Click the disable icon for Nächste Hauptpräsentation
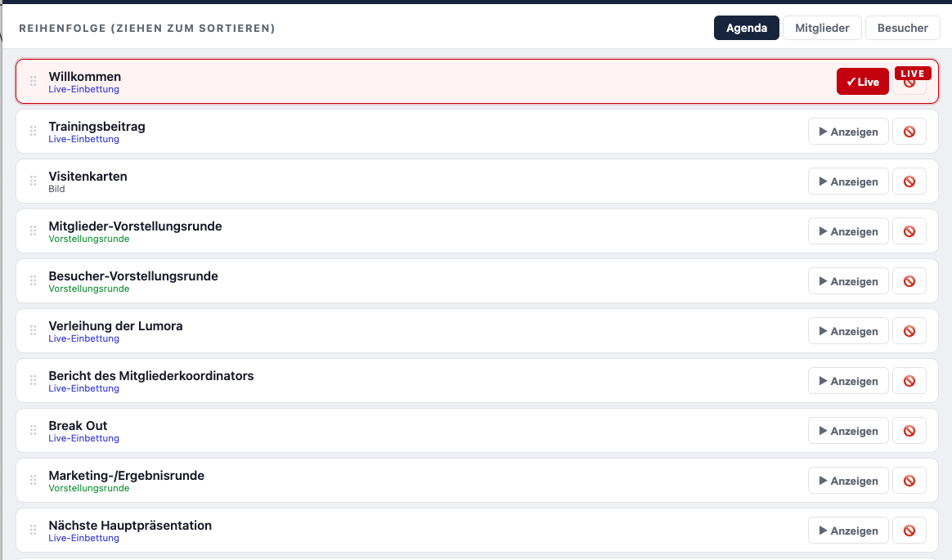The width and height of the screenshot is (952, 560). (x=909, y=531)
